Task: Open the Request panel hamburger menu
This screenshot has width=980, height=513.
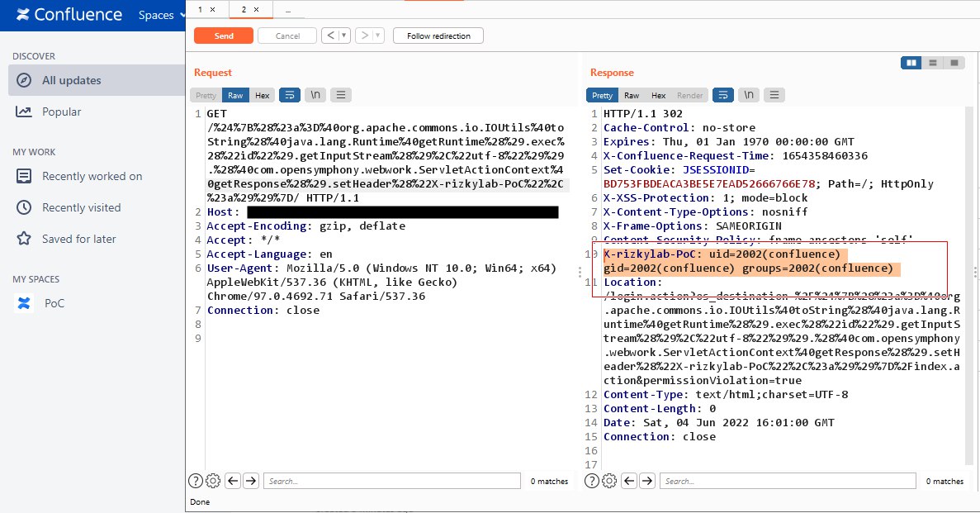Action: (x=341, y=95)
